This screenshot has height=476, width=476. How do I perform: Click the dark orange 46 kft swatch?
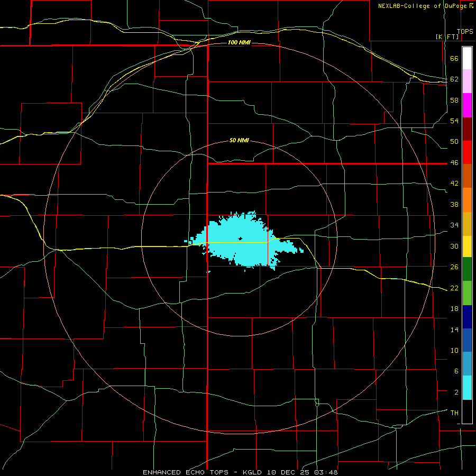(x=467, y=176)
